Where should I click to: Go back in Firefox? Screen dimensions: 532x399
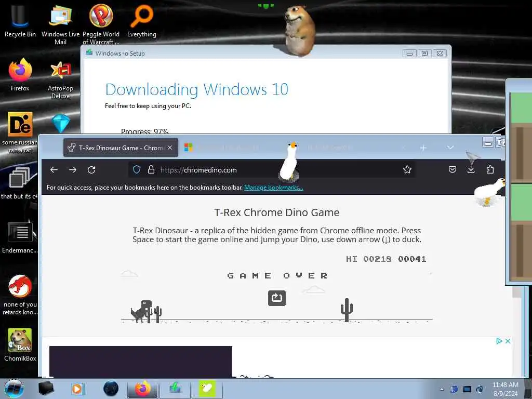point(54,170)
